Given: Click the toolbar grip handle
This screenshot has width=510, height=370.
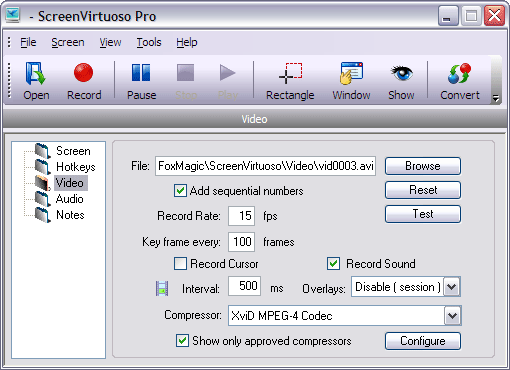Looking at the screenshot, I should 9,80.
